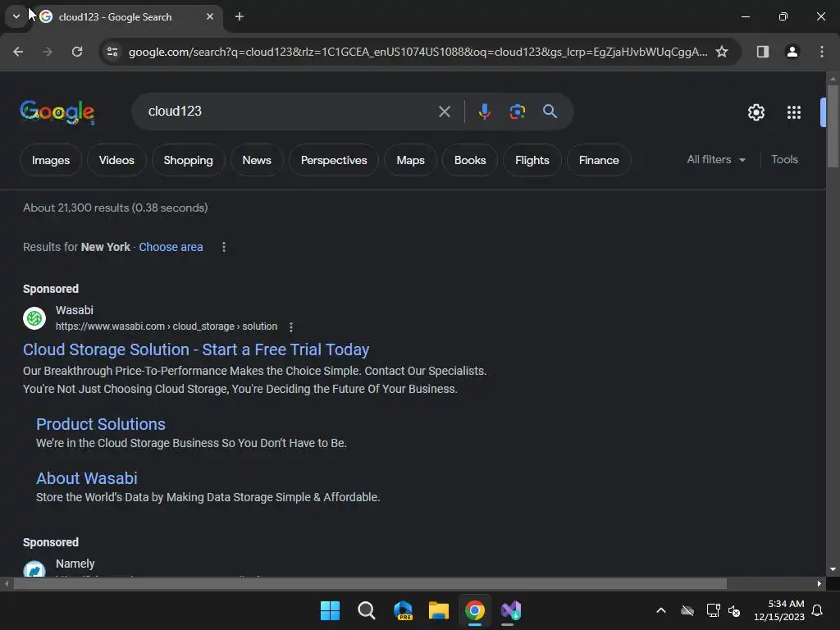The height and width of the screenshot is (630, 840).
Task: Switch to News results
Action: pos(257,160)
